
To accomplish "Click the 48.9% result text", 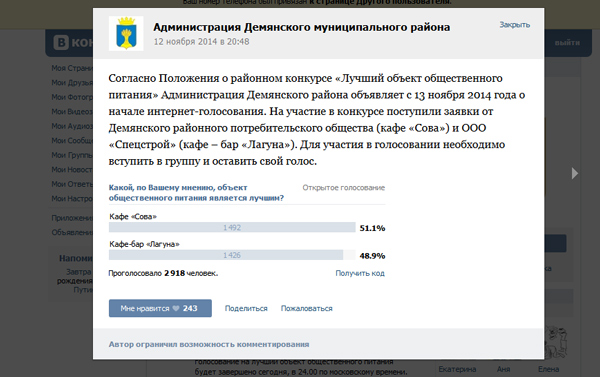I will 372,256.
